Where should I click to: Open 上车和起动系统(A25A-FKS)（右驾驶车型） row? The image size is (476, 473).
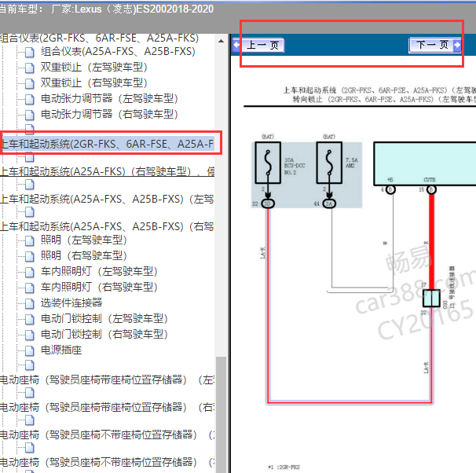(x=107, y=171)
